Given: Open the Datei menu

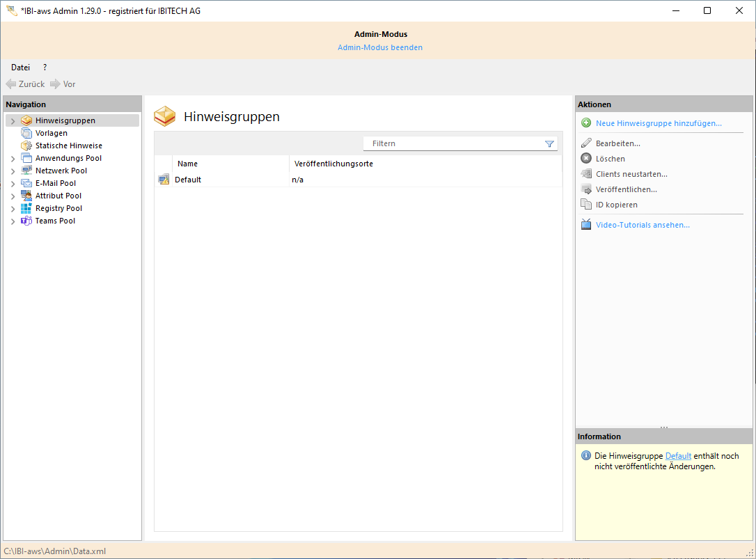Looking at the screenshot, I should (x=20, y=68).
